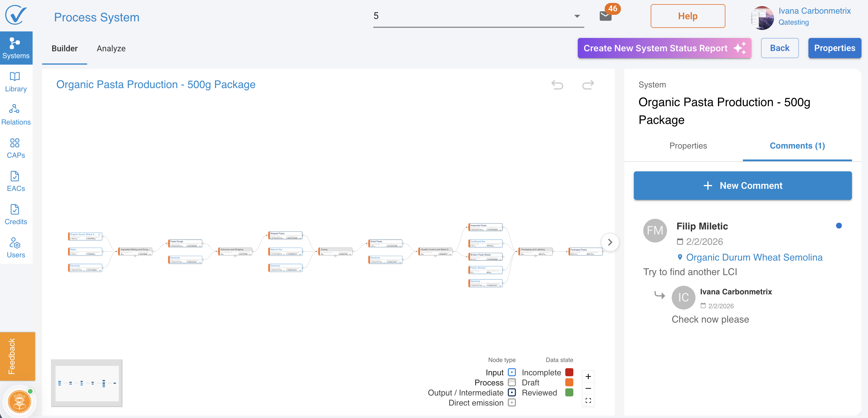Click the undo arrow icon
Screen dimensions: 868x418
click(557, 84)
